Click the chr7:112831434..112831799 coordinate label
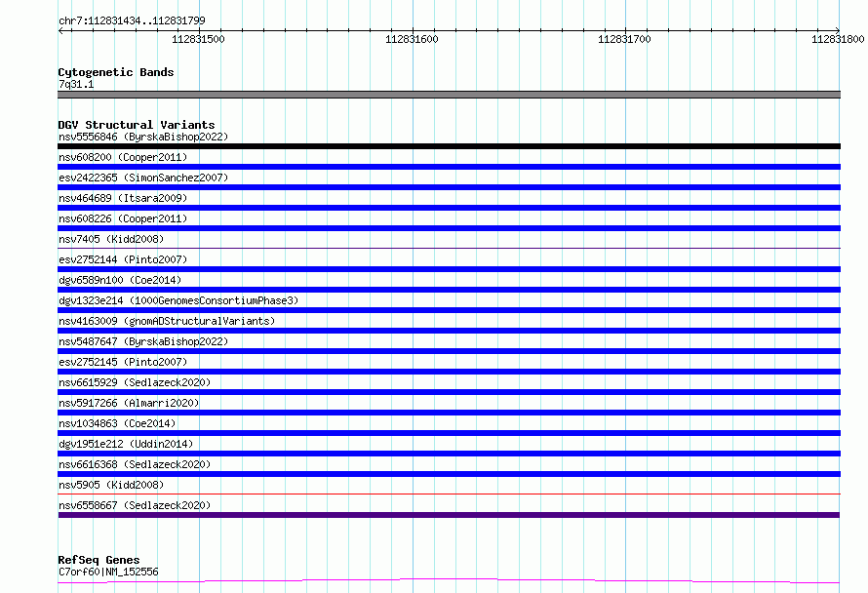This screenshot has width=868, height=593. [x=132, y=20]
